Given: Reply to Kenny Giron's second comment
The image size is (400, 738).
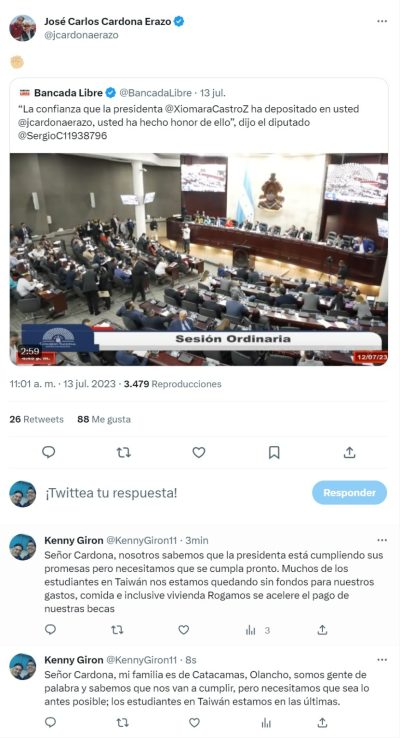Looking at the screenshot, I should coord(50,722).
